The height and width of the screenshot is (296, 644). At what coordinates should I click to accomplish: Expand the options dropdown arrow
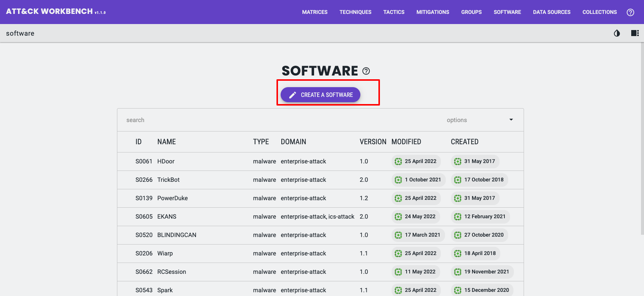(511, 120)
